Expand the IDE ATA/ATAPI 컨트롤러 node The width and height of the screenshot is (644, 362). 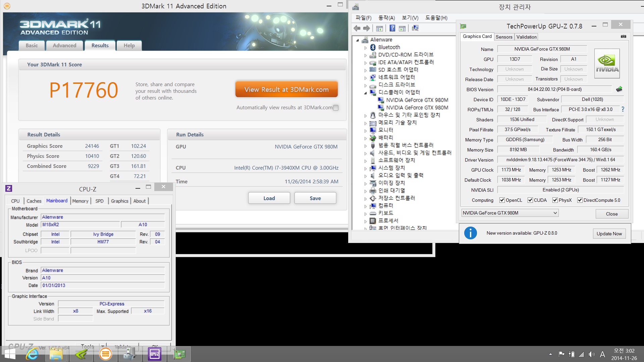tap(366, 63)
